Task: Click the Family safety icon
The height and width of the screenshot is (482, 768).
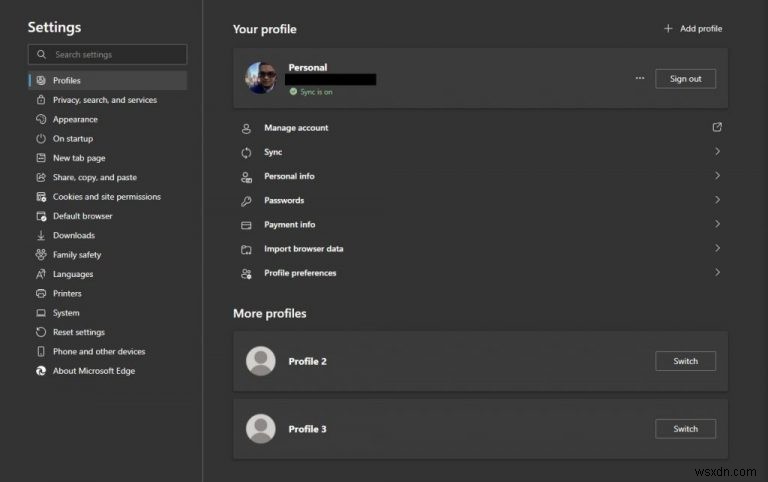Action: coord(41,255)
